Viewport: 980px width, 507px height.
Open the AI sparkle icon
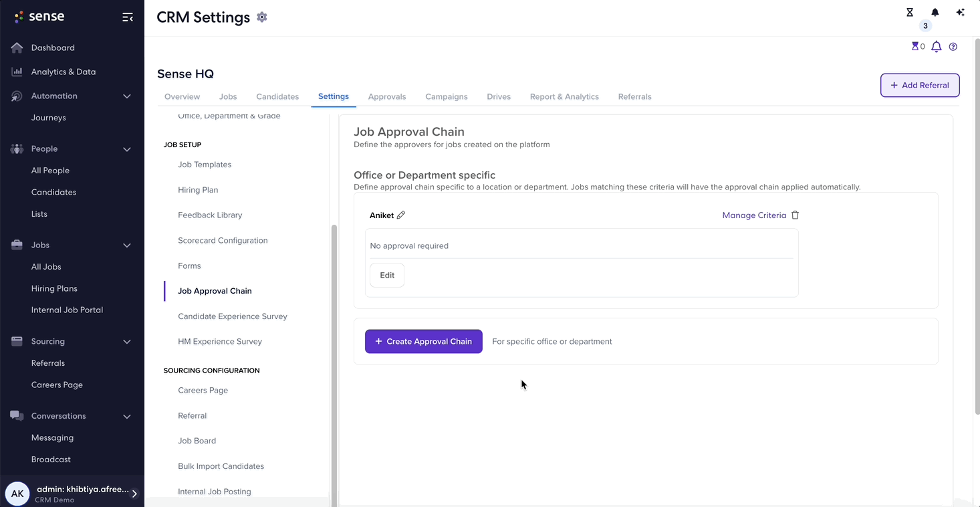961,12
